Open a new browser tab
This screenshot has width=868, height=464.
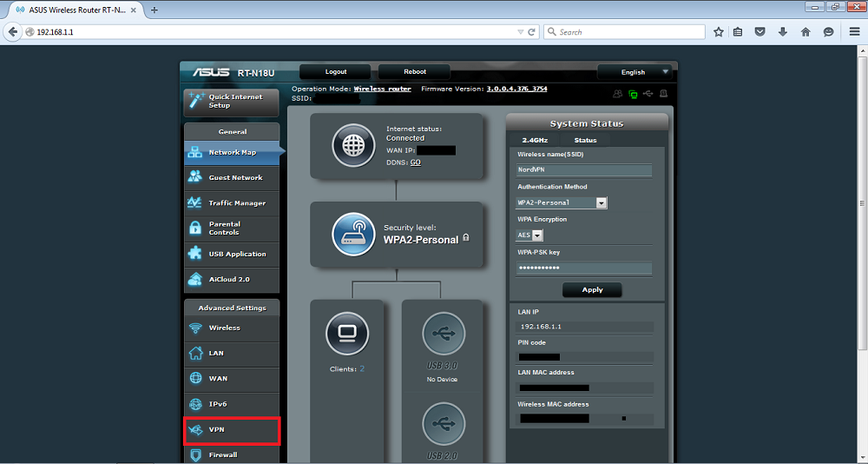(x=155, y=10)
